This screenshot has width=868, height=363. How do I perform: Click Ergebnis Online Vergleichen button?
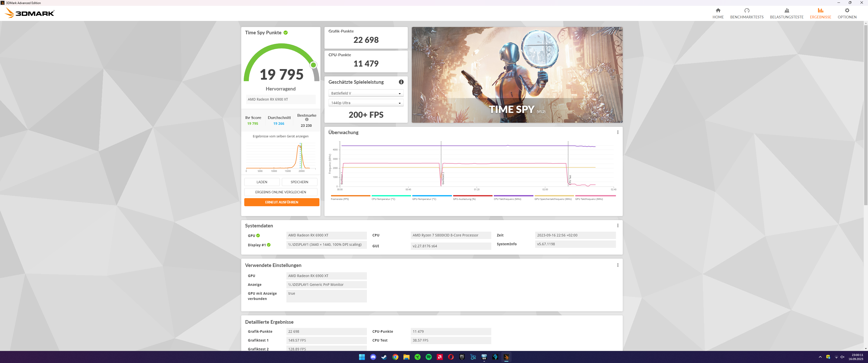point(280,192)
